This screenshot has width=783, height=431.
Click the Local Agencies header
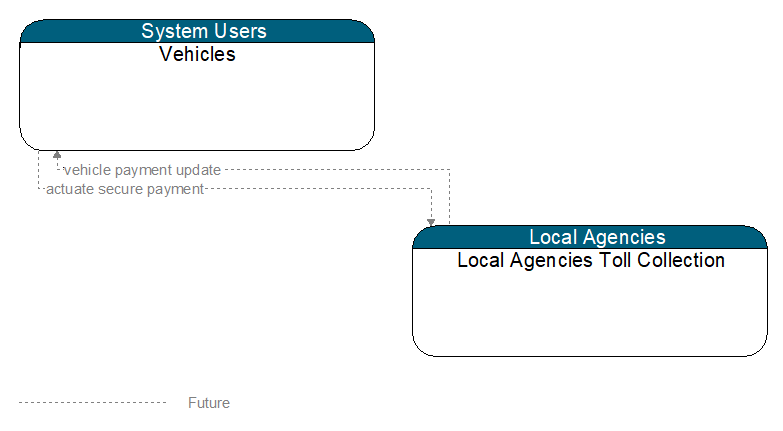click(x=590, y=237)
